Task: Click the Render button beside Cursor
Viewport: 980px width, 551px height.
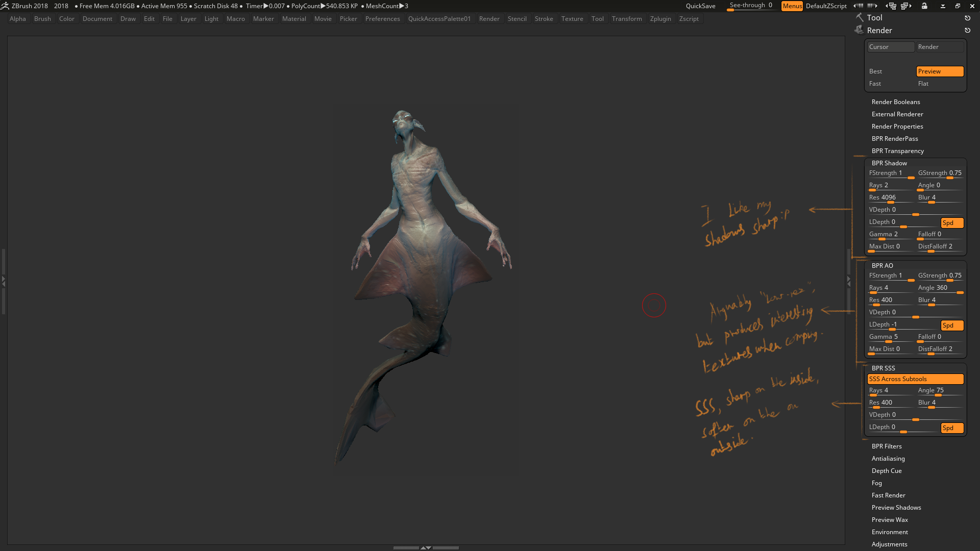Action: pyautogui.click(x=940, y=47)
